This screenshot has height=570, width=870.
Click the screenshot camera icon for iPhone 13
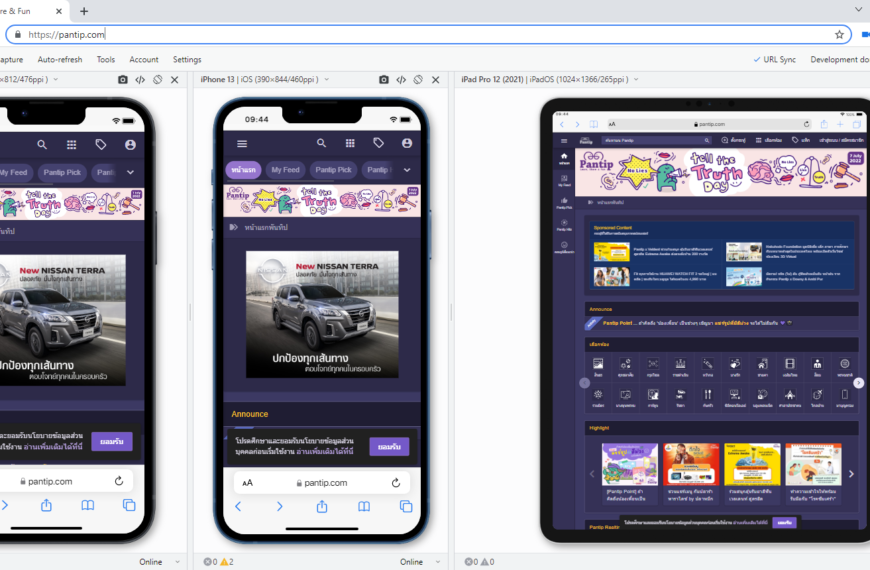click(385, 79)
